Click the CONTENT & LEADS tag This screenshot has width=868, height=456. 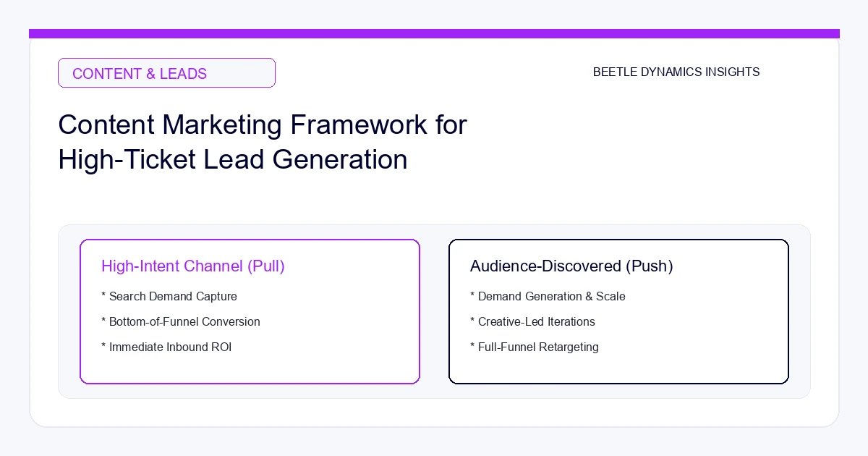166,73
